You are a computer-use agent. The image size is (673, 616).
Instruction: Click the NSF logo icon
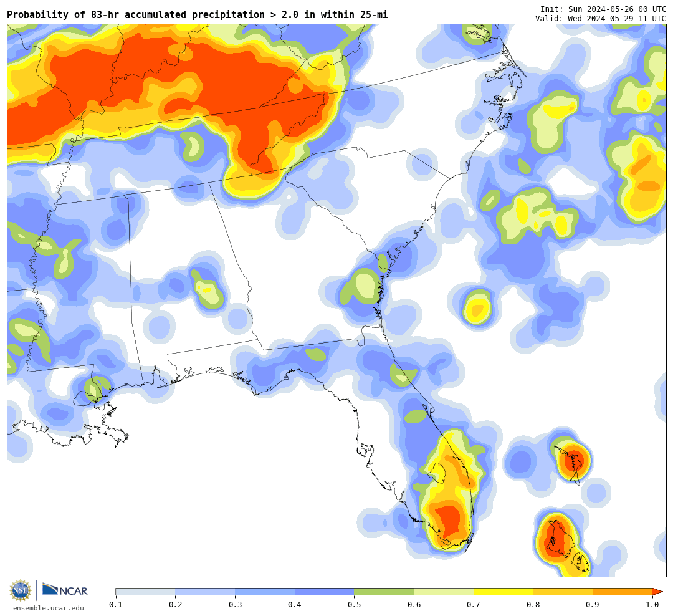(x=21, y=590)
